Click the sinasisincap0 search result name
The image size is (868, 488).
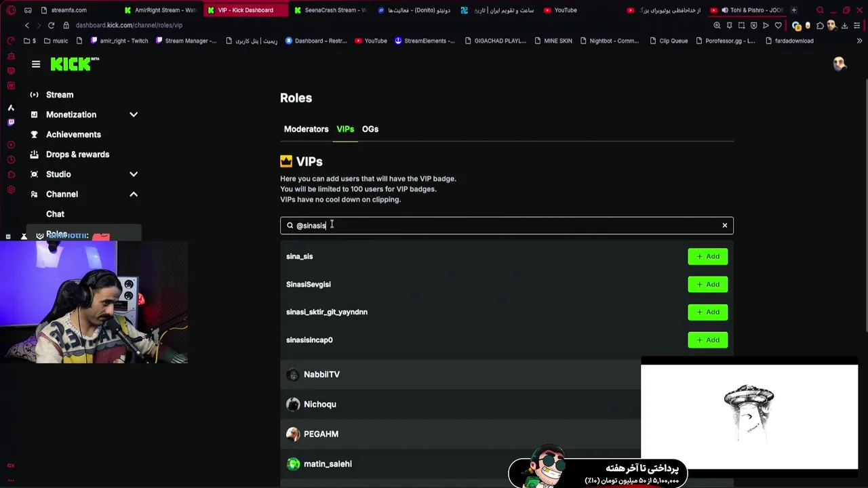[x=309, y=340]
